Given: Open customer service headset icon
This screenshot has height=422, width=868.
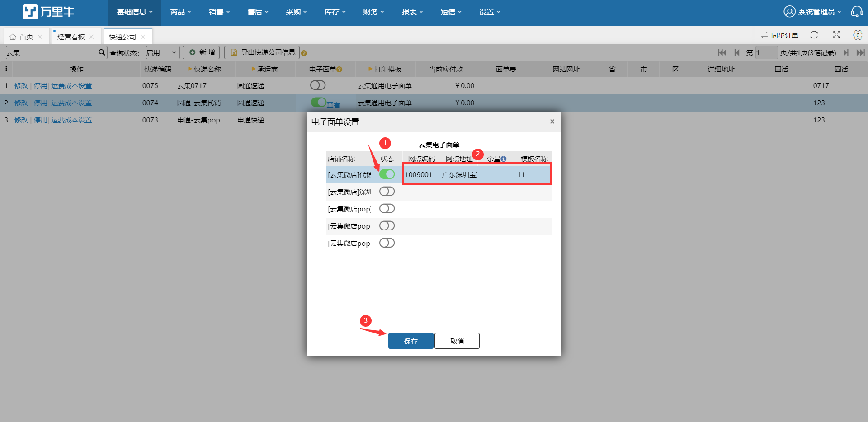Looking at the screenshot, I should (x=857, y=12).
